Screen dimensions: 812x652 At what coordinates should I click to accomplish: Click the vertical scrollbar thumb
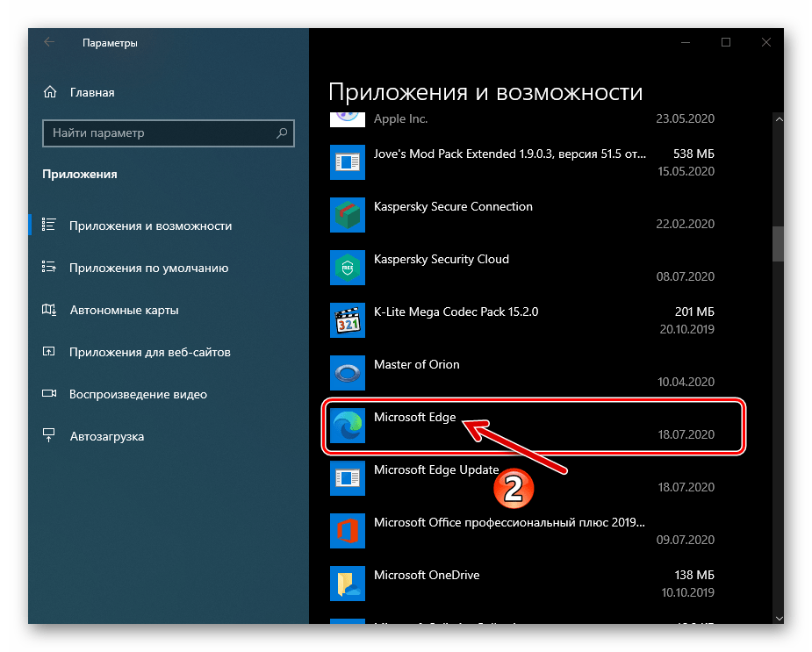pyautogui.click(x=779, y=244)
